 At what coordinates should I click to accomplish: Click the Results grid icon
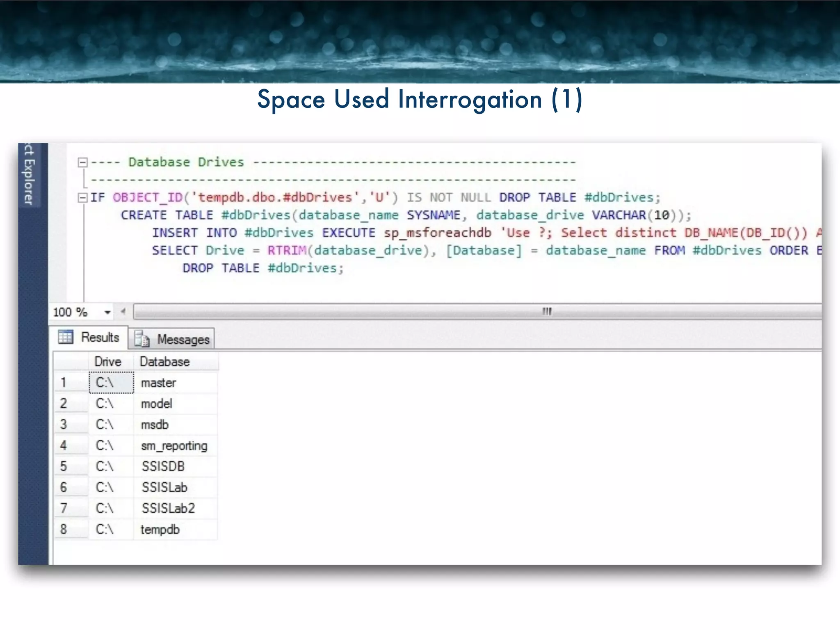(x=66, y=337)
